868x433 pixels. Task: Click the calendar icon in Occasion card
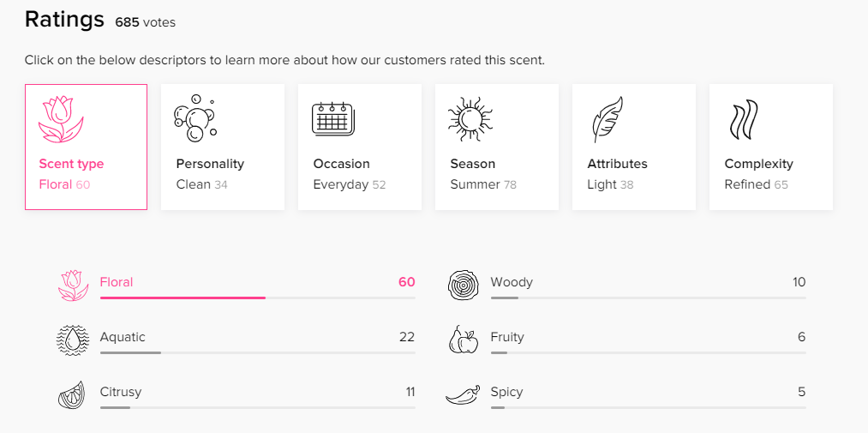pos(332,119)
